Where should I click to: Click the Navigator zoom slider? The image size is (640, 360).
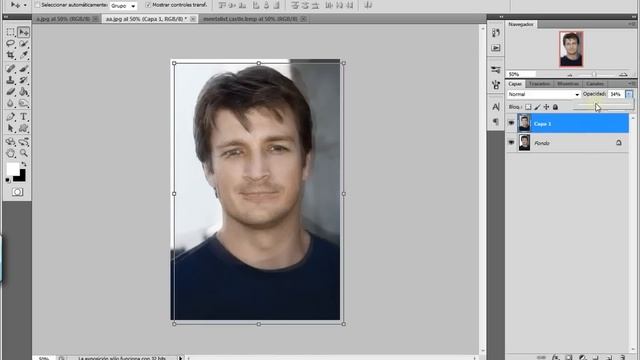[x=595, y=75]
